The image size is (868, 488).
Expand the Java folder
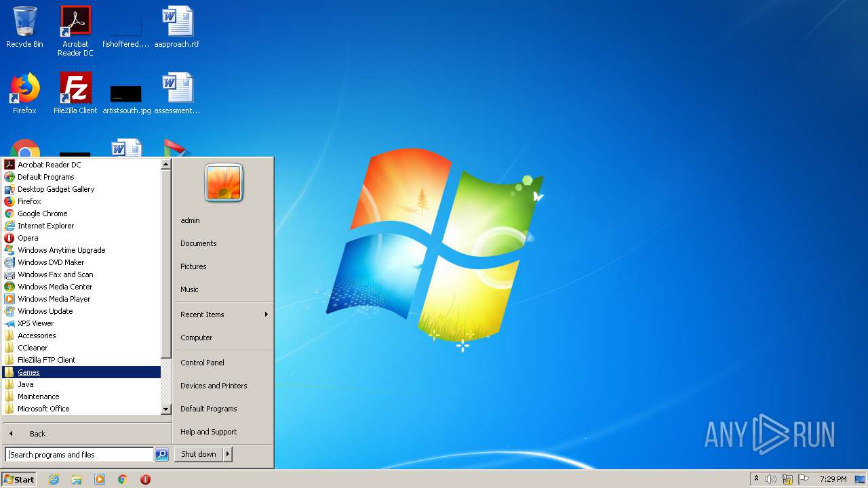(x=81, y=384)
